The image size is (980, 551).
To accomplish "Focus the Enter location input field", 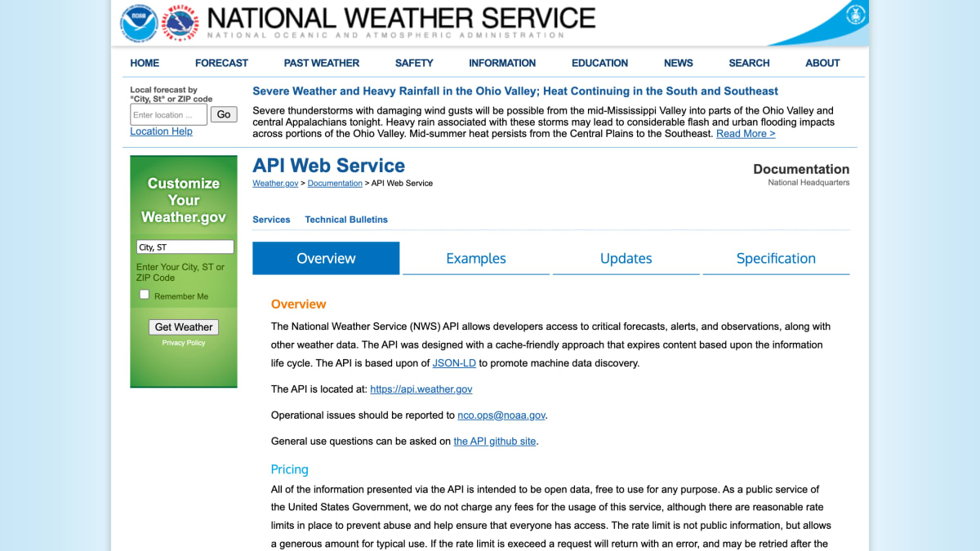I will click(x=168, y=115).
